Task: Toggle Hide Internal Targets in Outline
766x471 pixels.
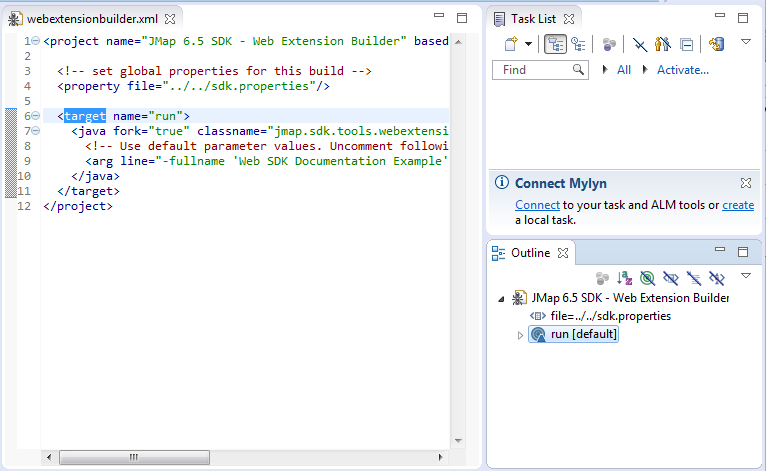Action: (x=648, y=277)
